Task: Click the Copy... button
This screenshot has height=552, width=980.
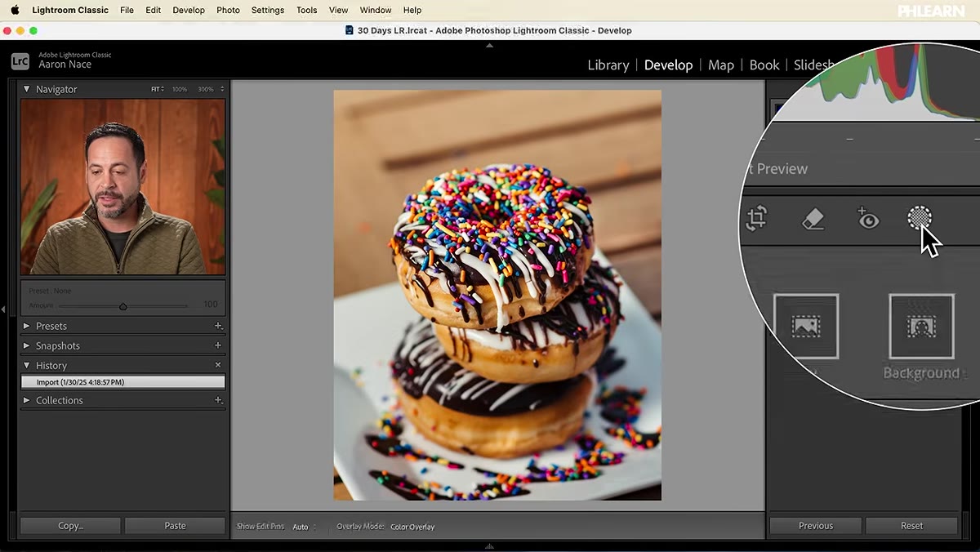Action: pyautogui.click(x=70, y=526)
